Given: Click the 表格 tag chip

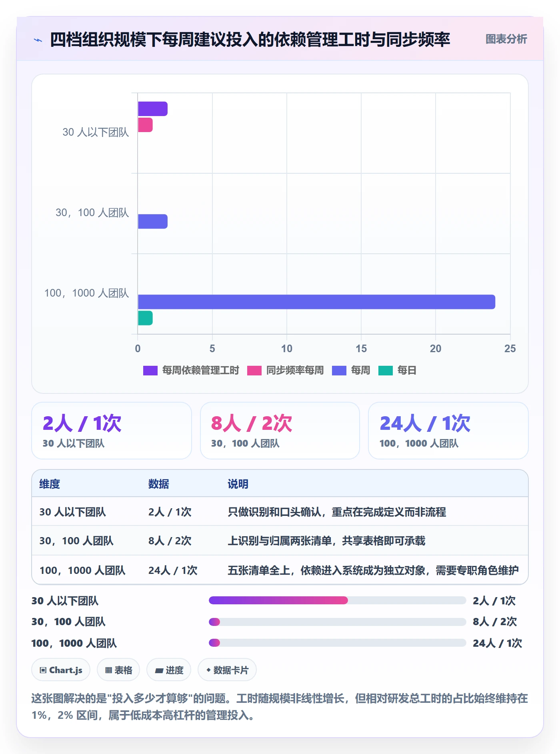Looking at the screenshot, I should tap(118, 670).
